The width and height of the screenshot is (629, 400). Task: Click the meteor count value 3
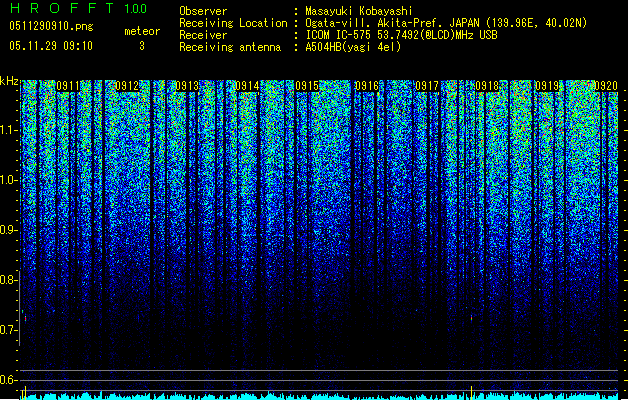(142, 46)
